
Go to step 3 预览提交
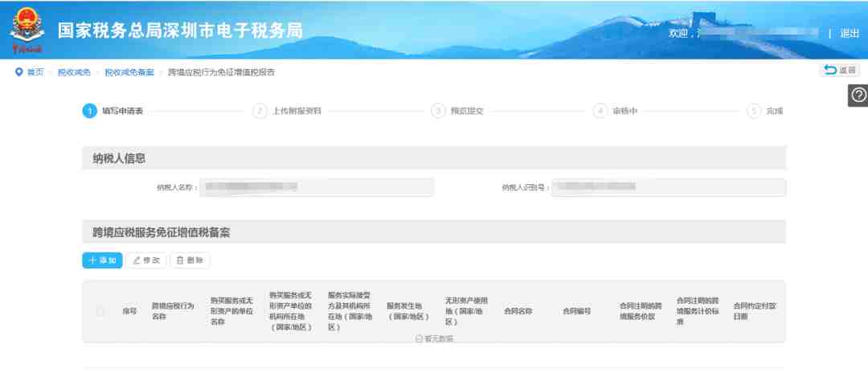tap(457, 111)
